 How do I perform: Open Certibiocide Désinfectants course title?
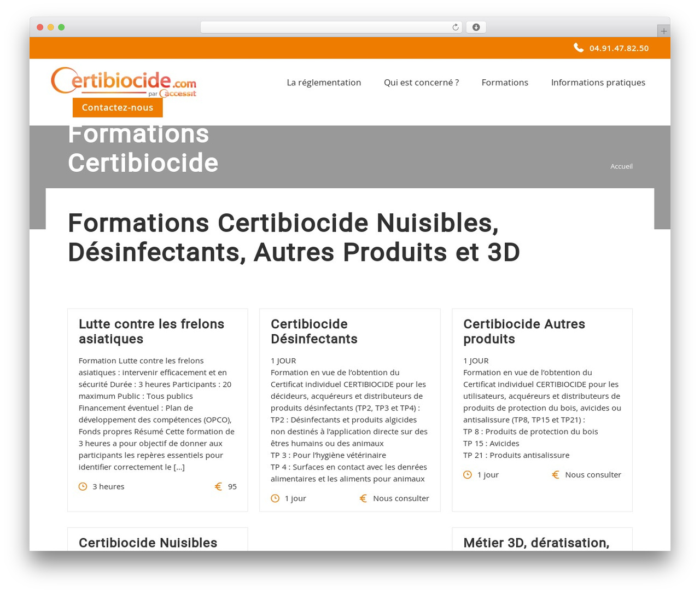point(314,332)
